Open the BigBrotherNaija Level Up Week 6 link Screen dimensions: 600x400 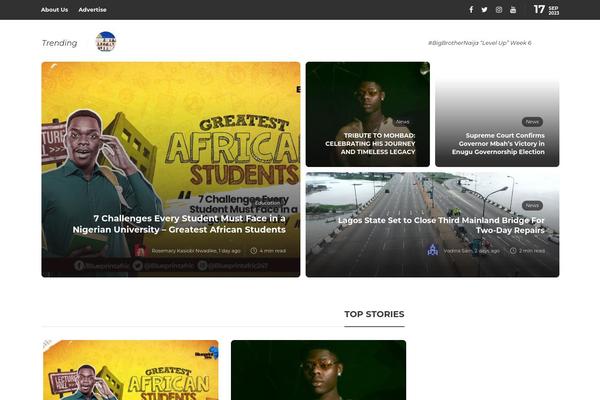pos(479,43)
